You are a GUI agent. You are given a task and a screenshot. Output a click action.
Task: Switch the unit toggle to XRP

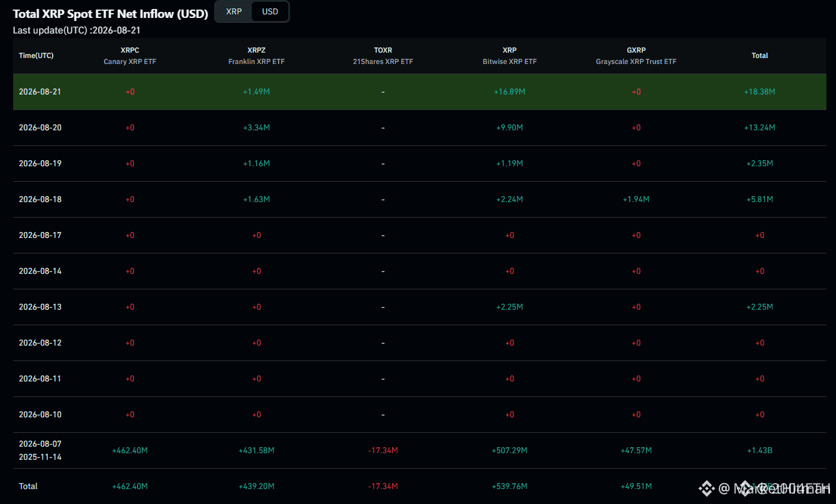click(234, 11)
